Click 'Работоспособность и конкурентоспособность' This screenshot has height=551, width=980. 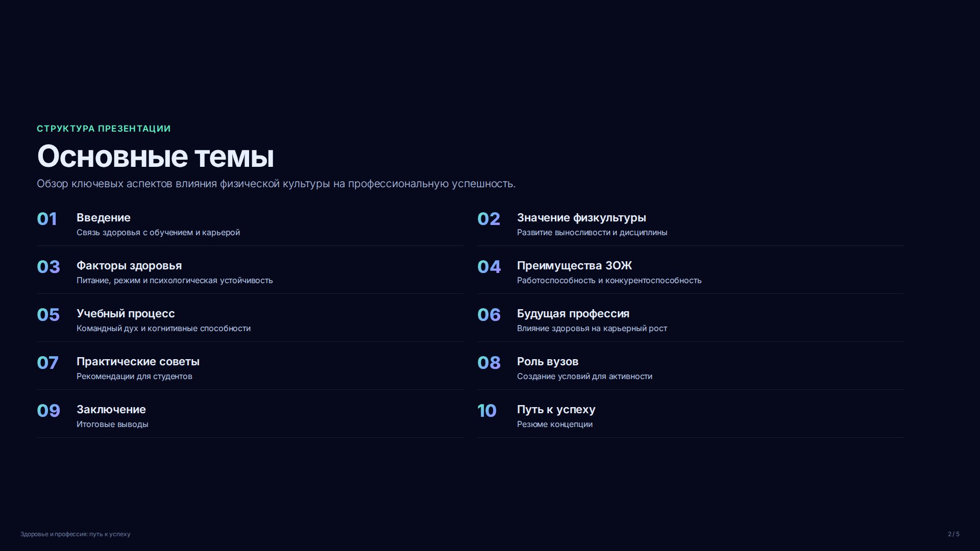pos(609,281)
